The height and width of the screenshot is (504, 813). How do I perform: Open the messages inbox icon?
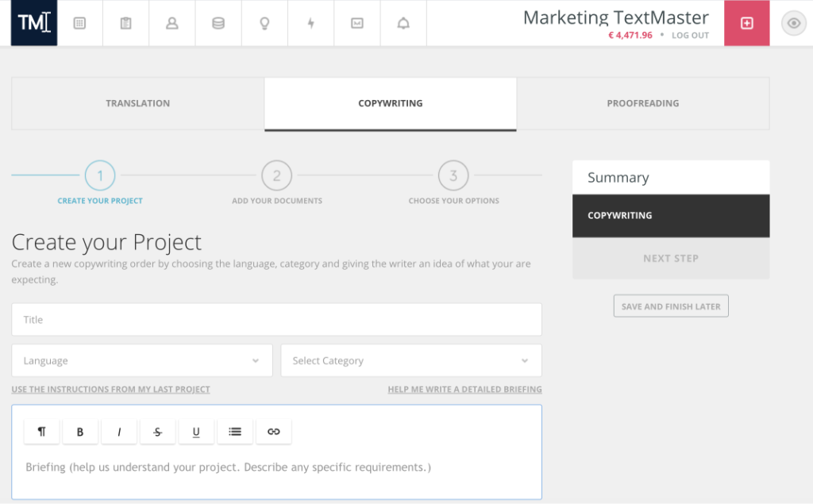pos(356,23)
